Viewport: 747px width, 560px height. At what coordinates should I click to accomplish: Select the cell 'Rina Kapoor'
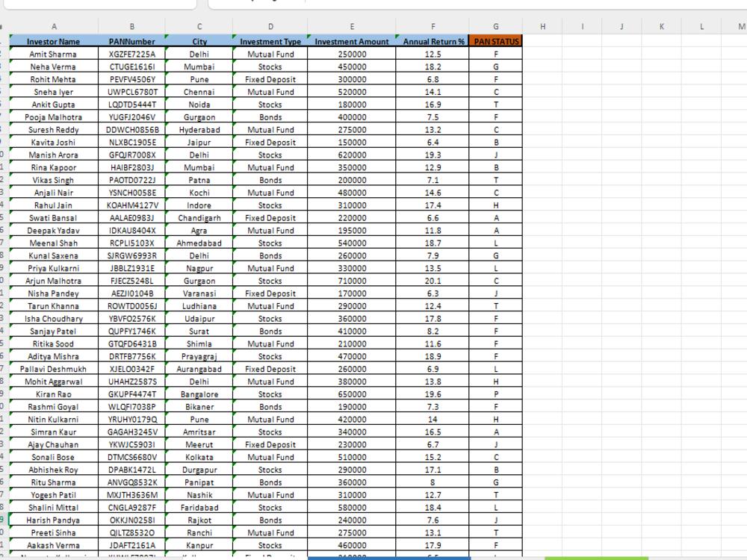coord(54,167)
